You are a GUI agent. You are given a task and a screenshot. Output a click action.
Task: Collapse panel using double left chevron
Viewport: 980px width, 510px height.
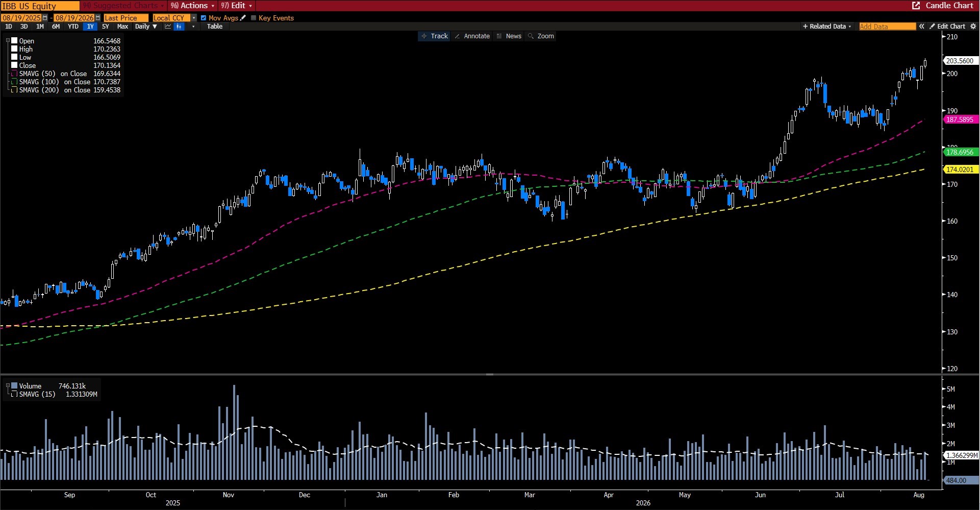click(922, 27)
